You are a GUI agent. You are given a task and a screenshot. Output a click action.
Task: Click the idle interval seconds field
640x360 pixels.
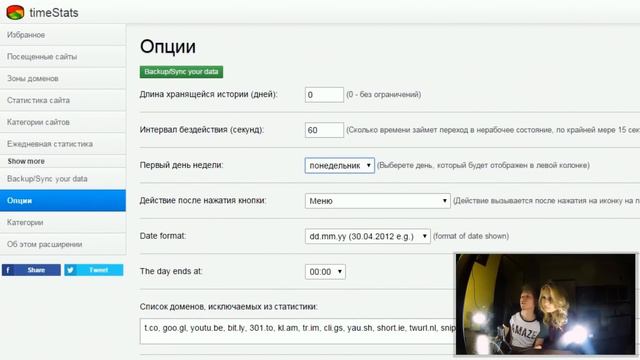pyautogui.click(x=324, y=130)
